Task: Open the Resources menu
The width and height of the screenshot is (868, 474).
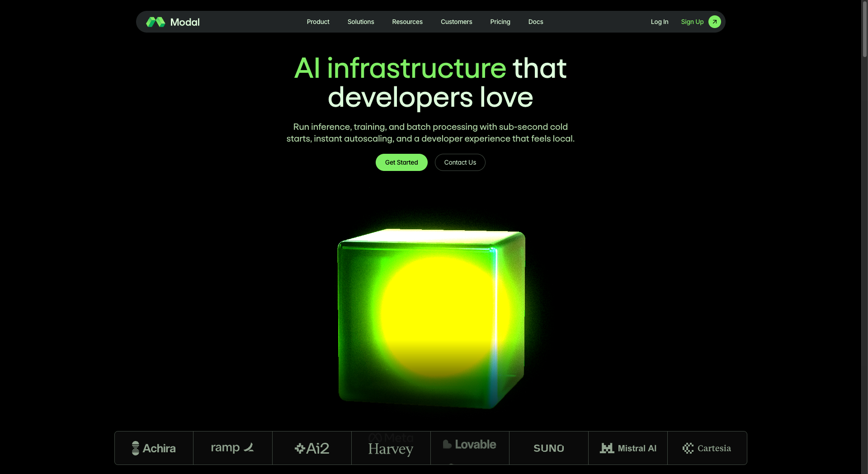Action: (x=407, y=22)
